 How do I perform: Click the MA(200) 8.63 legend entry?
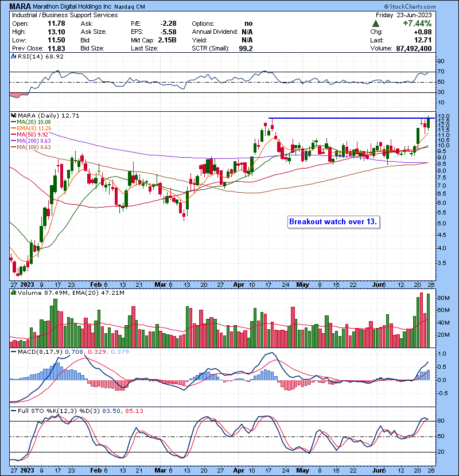(x=31, y=141)
